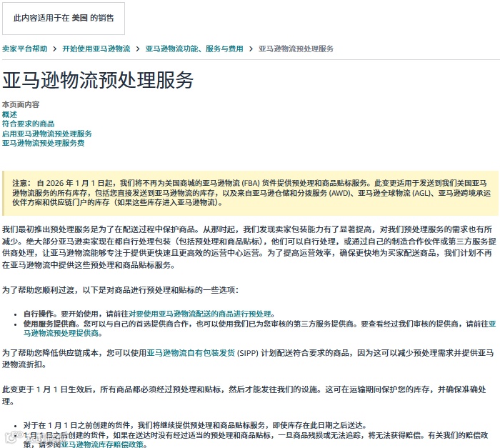
Task: Jump to the 概述 section
Action: click(x=9, y=114)
